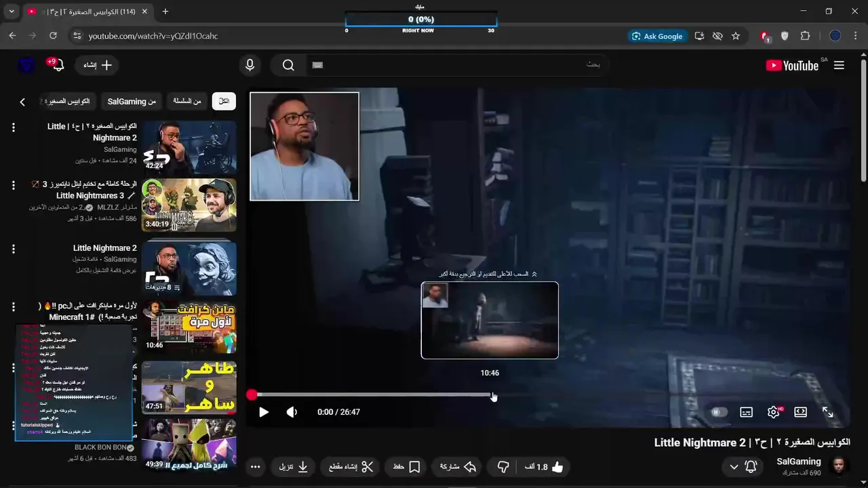The width and height of the screenshot is (868, 488).
Task: Open YouTube notifications bell with 9+ badge
Action: (57, 65)
